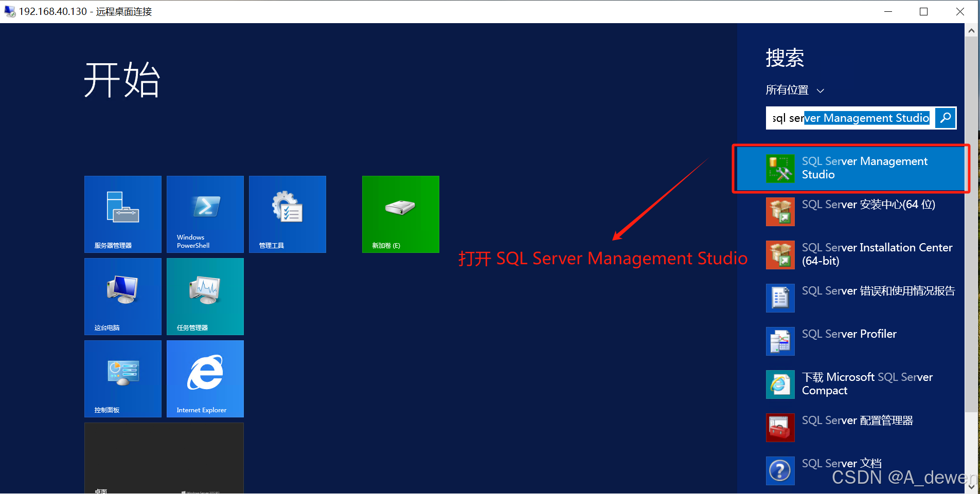Screen dimensions: 980x494
Task: Click the remote desktop title bar icon
Action: coord(9,11)
